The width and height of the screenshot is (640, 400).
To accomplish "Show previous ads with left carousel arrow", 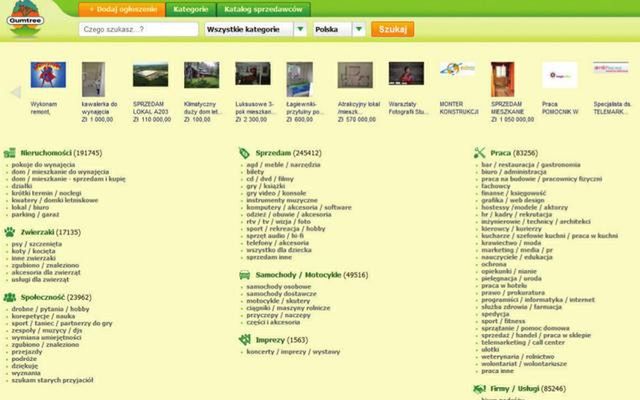I will [x=16, y=92].
